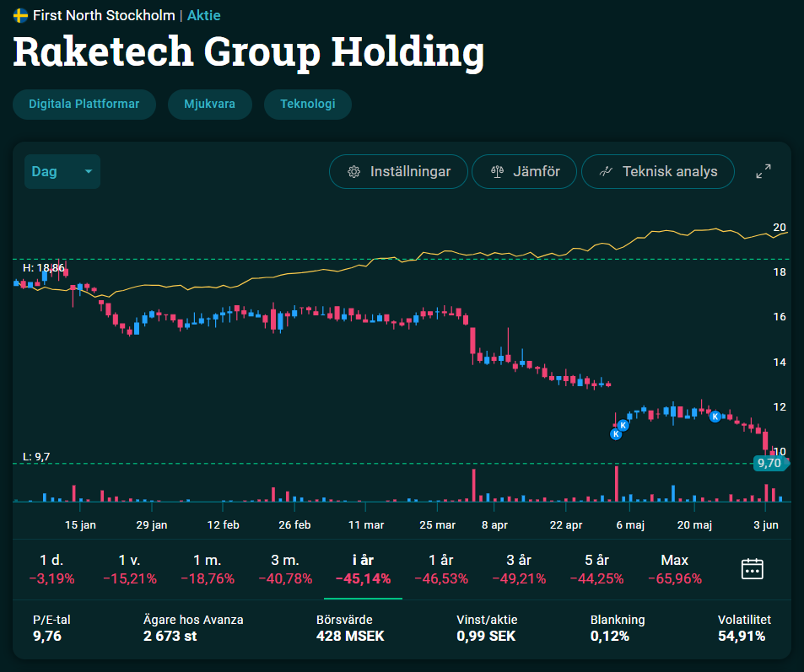Click the Raketech Group Holding title

tap(249, 52)
